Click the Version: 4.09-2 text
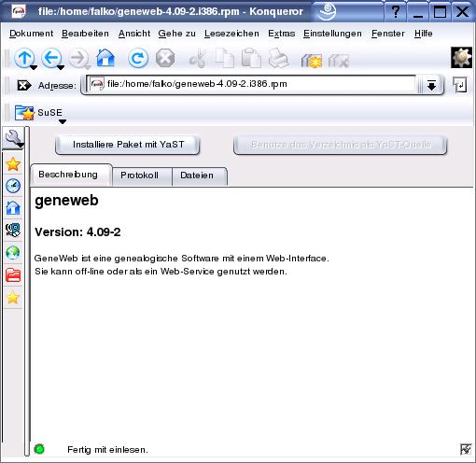The width and height of the screenshot is (476, 463). 77,232
